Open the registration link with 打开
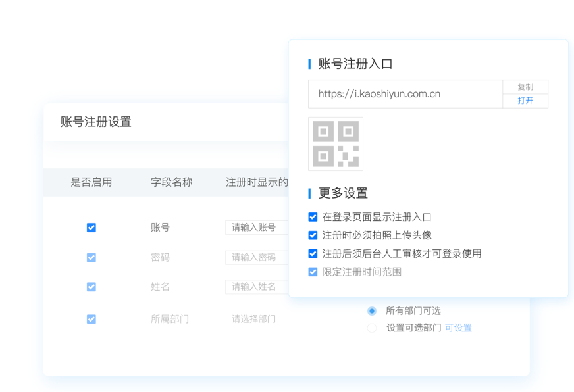The height and width of the screenshot is (392, 574). click(525, 101)
